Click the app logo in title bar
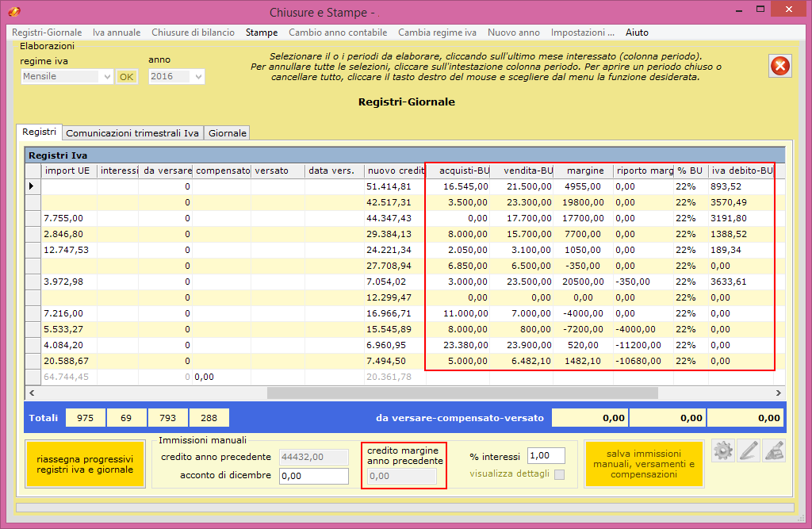812x529 pixels. click(x=13, y=12)
